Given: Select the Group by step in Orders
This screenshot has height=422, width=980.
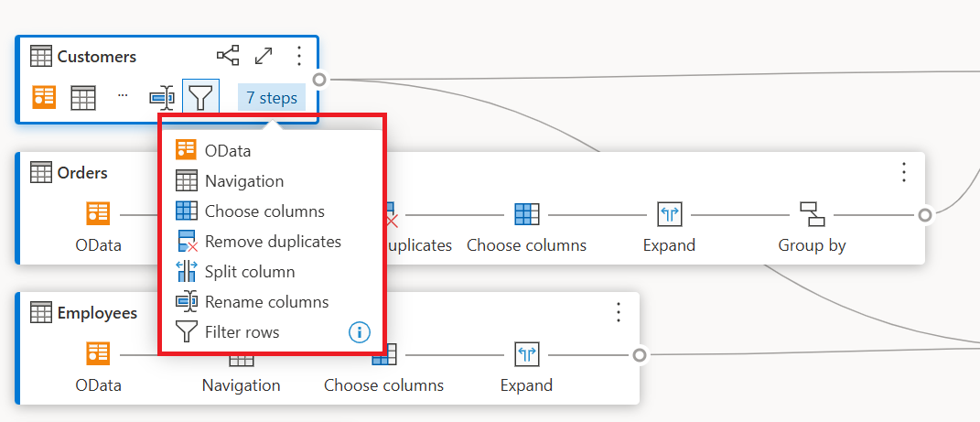Looking at the screenshot, I should tap(812, 215).
